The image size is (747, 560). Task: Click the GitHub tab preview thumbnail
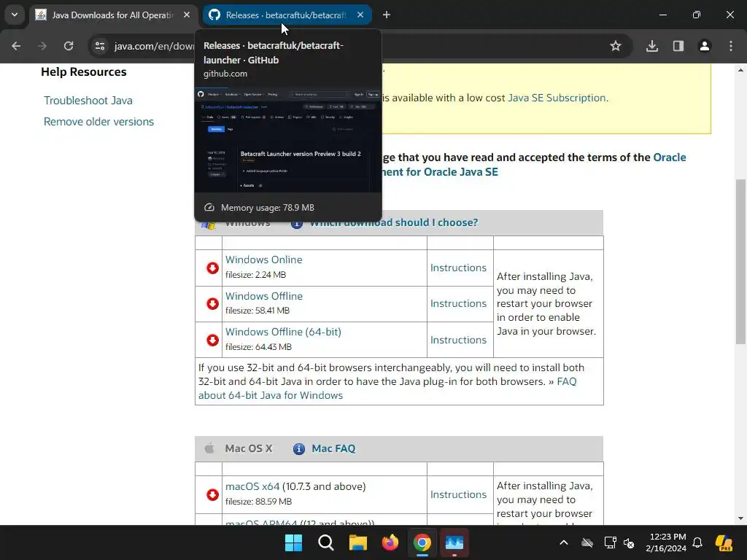tap(288, 139)
